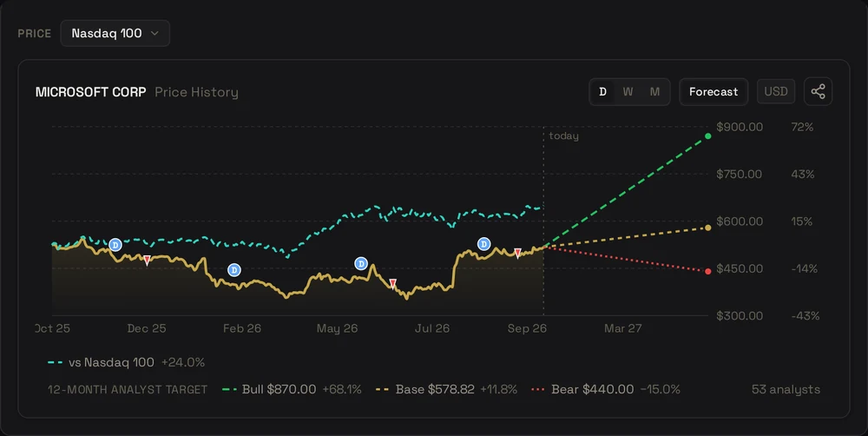Click the -43% percent axis label

click(805, 316)
